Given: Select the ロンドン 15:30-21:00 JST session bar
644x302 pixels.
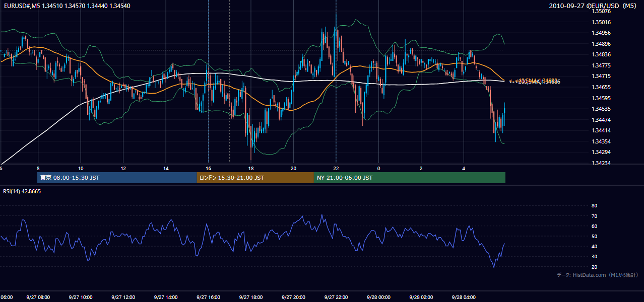Looking at the screenshot, I should pyautogui.click(x=255, y=178).
